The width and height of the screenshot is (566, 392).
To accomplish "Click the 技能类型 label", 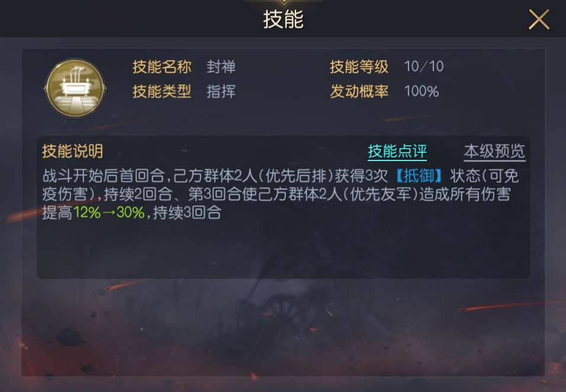I will tap(162, 91).
